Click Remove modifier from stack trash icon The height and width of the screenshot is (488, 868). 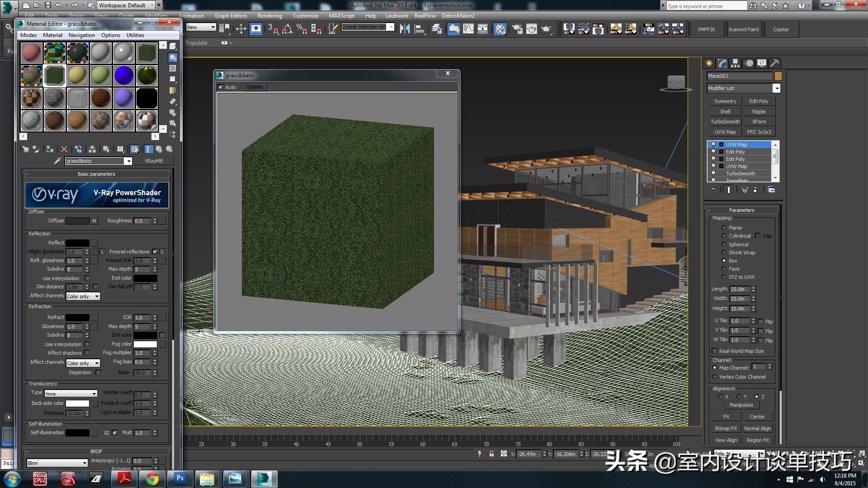pyautogui.click(x=755, y=190)
